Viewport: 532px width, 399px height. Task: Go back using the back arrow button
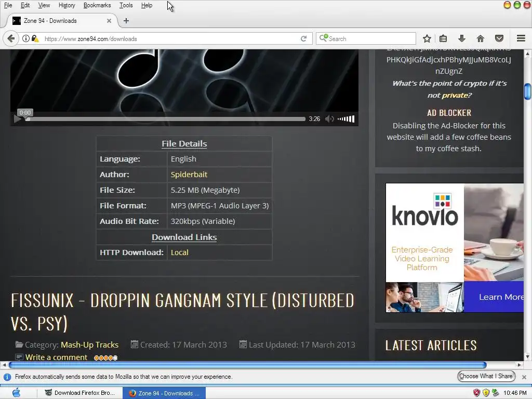[x=11, y=38]
